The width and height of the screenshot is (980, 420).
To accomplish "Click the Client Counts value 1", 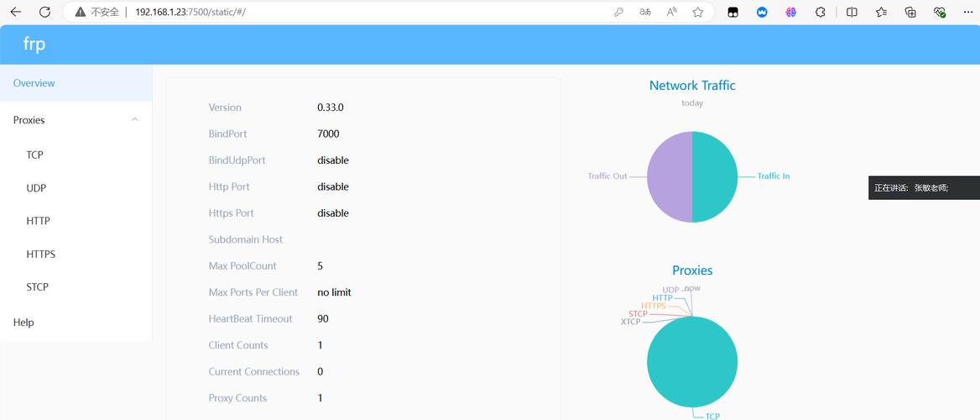I will point(320,345).
